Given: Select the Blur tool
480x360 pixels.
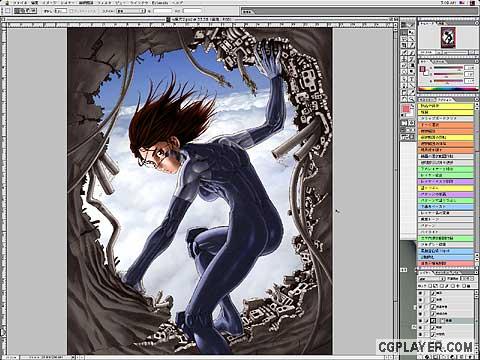Looking at the screenshot, I should (404, 71).
